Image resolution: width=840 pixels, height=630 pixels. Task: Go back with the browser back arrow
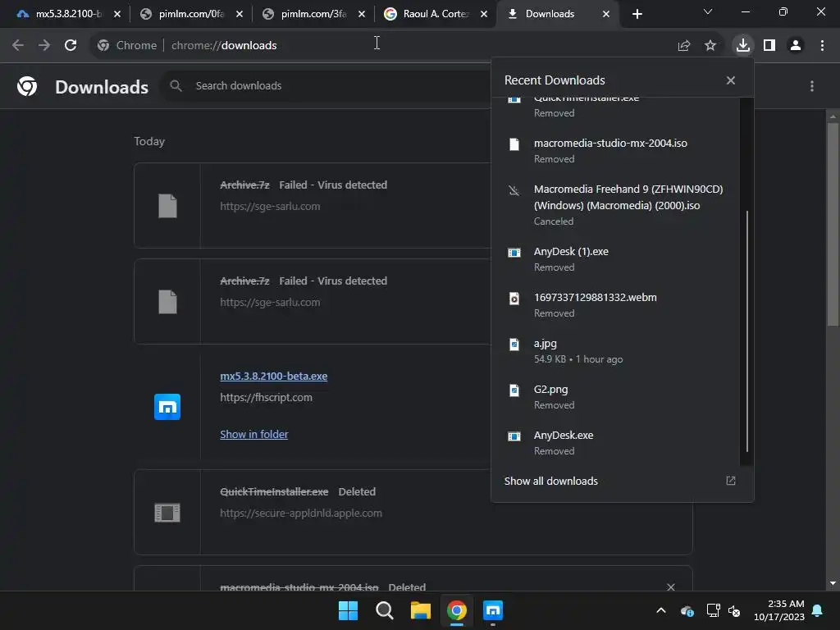click(18, 46)
